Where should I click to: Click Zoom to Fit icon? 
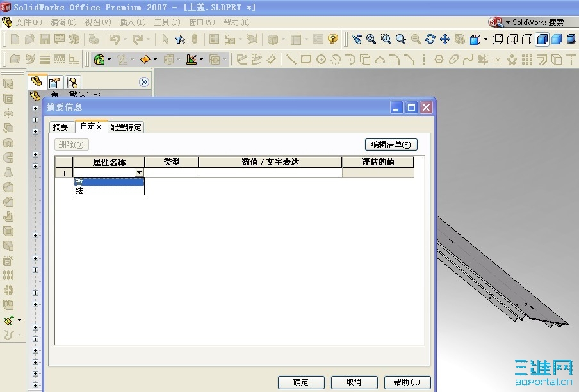[x=371, y=39]
